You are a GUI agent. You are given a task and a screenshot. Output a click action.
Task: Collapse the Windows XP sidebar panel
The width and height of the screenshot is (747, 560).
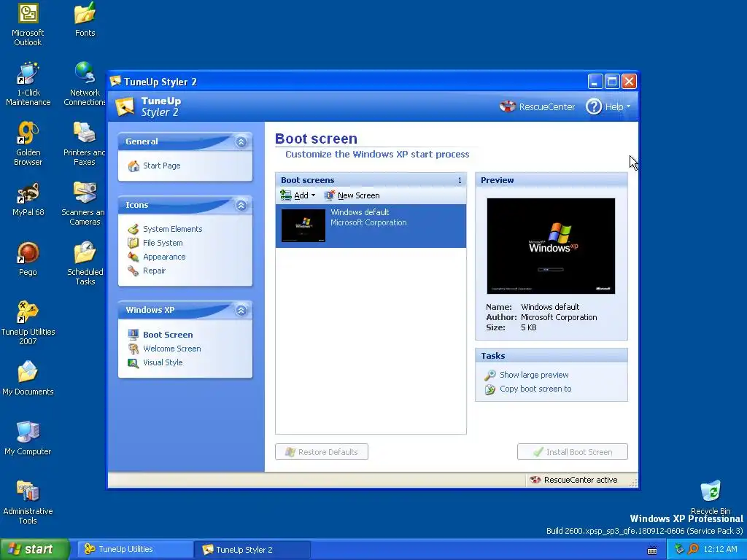pos(241,311)
